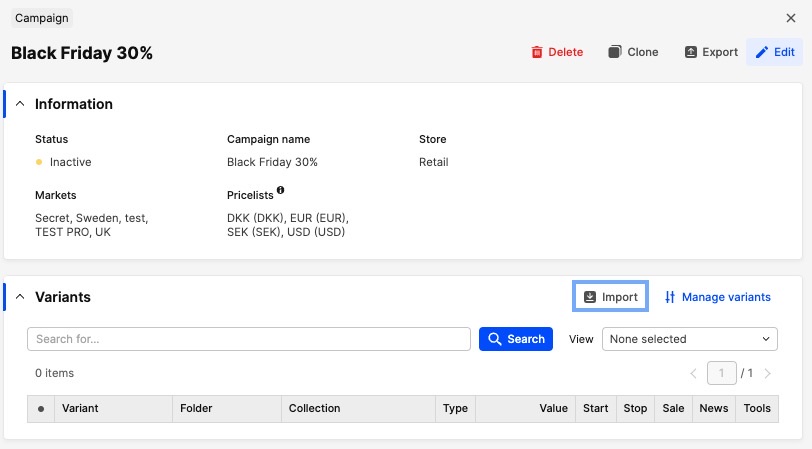Screen dimensions: 812x449
Task: Collapse the Information section
Action: pos(20,104)
